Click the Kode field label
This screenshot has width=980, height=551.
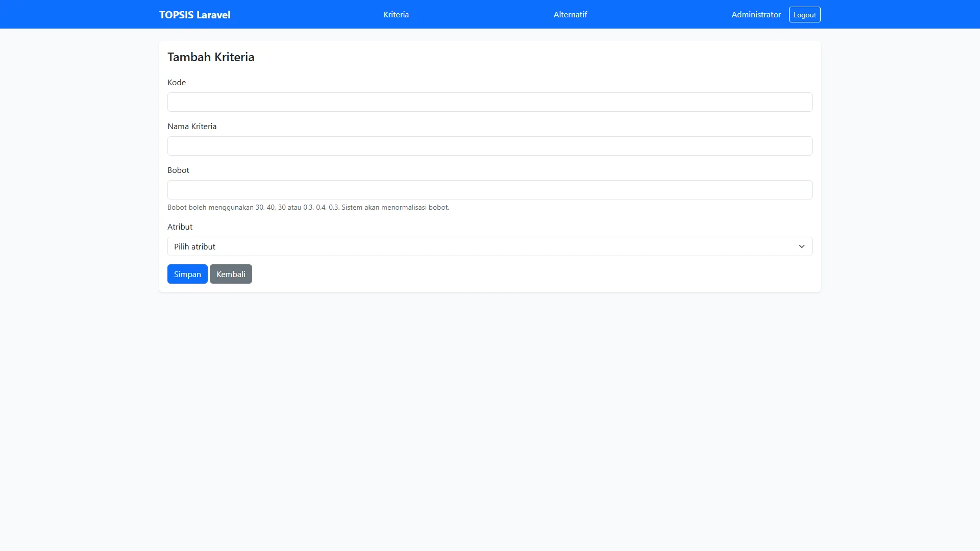tap(177, 83)
